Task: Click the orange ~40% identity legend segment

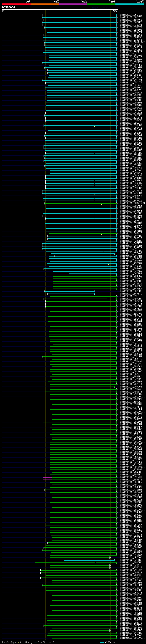Action: (x=45, y=4)
